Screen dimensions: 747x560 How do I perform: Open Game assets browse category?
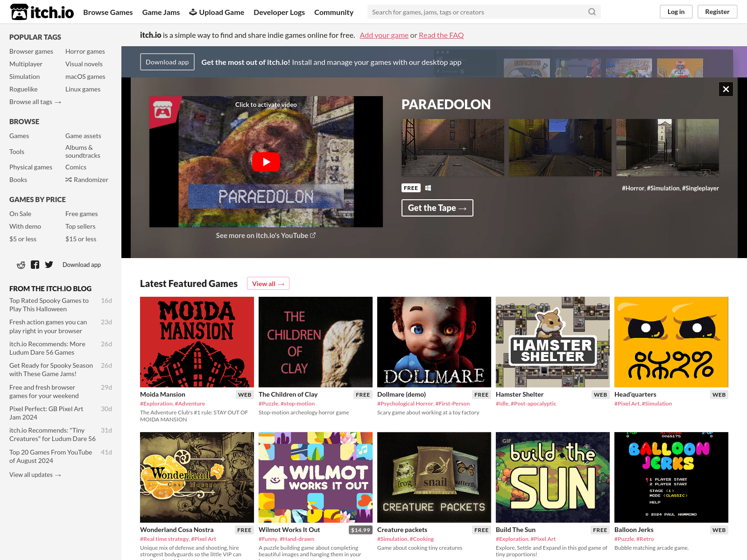83,136
